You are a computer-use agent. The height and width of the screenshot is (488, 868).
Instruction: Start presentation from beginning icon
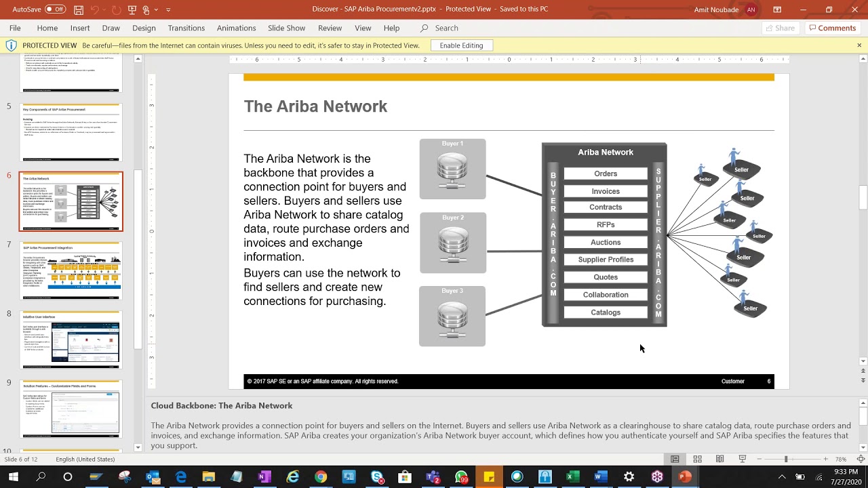[x=132, y=9]
